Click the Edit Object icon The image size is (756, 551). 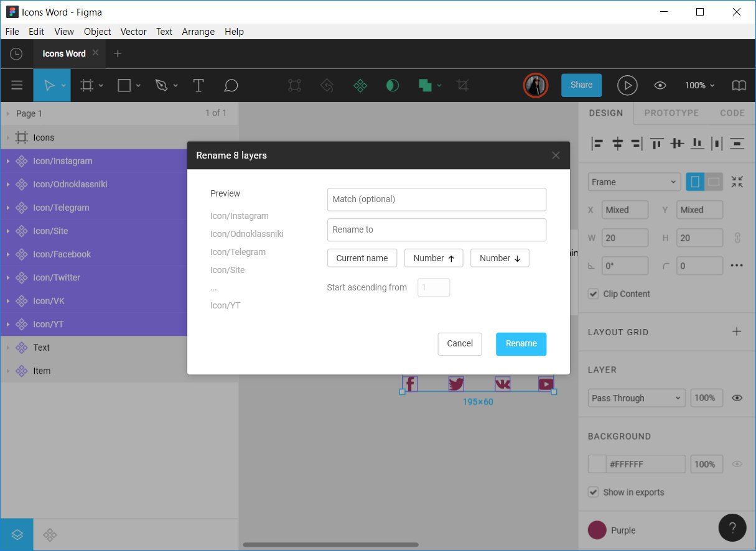pos(294,85)
